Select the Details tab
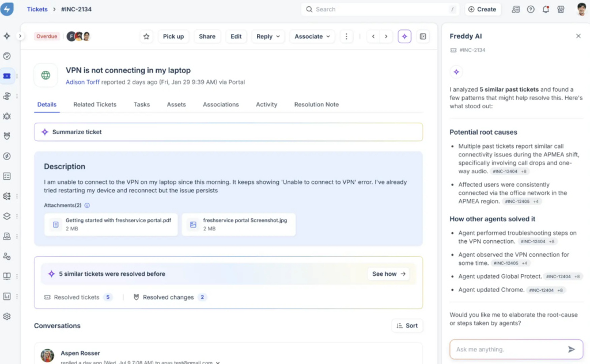 [x=47, y=105]
